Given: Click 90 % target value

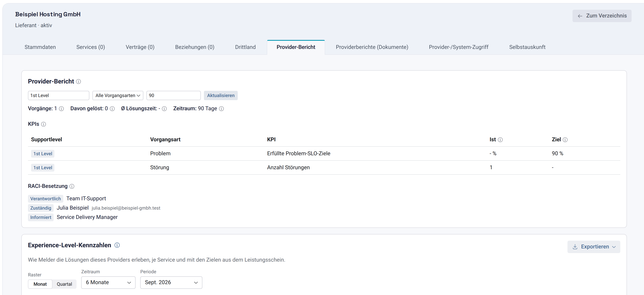Looking at the screenshot, I should pyautogui.click(x=558, y=153).
